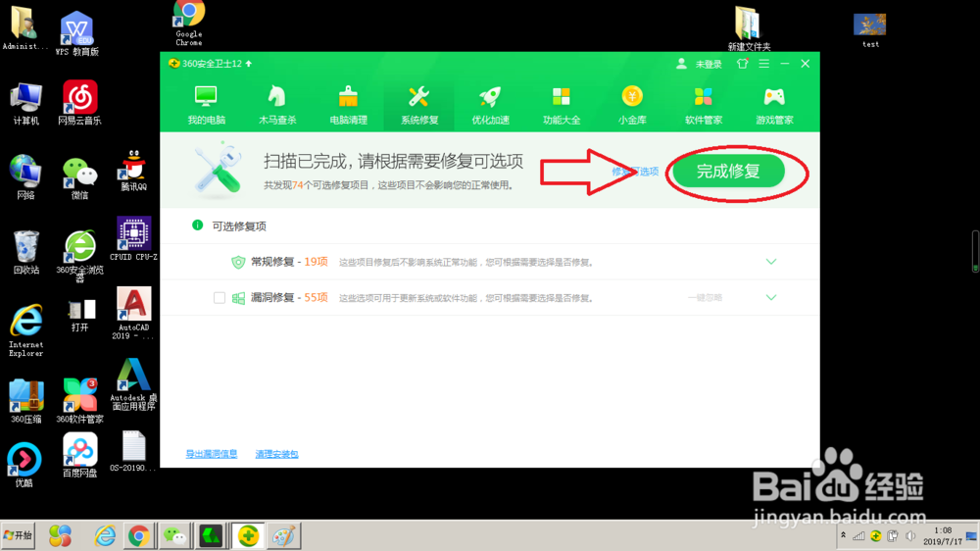Image resolution: width=980 pixels, height=551 pixels.
Task: Select the 360压缩 desktop icon
Action: (x=26, y=401)
